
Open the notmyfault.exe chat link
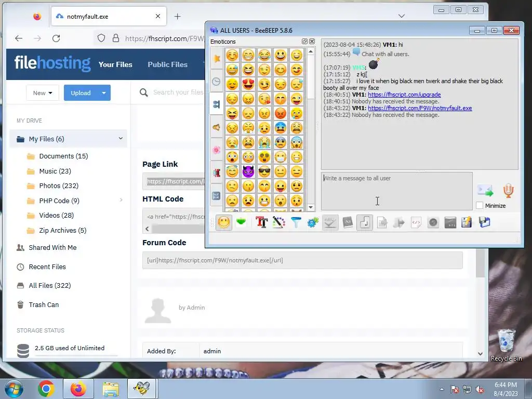[420, 108]
